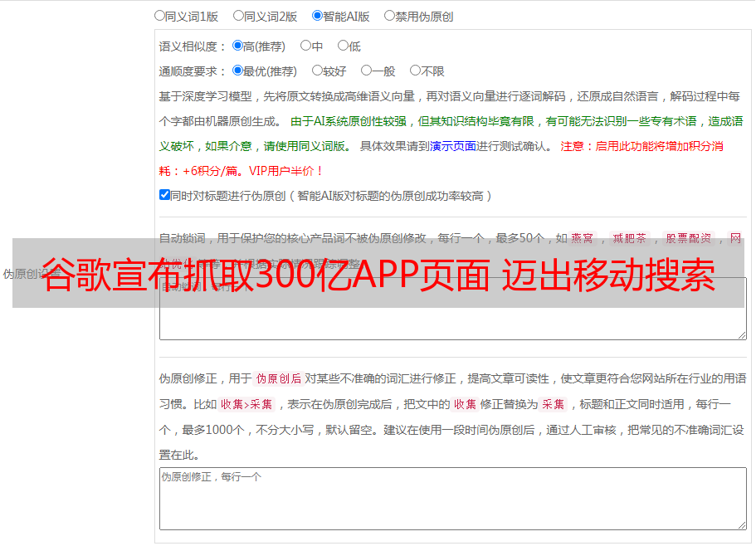Viewport: 756px width, 546px height.
Task: Focus the 自动锁词 text area
Action: click(452, 322)
